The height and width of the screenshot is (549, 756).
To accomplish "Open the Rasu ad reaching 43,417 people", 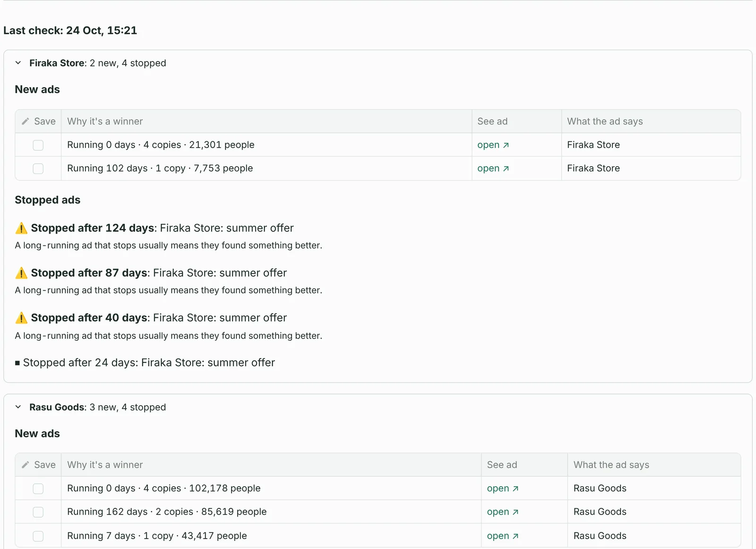I will [503, 536].
